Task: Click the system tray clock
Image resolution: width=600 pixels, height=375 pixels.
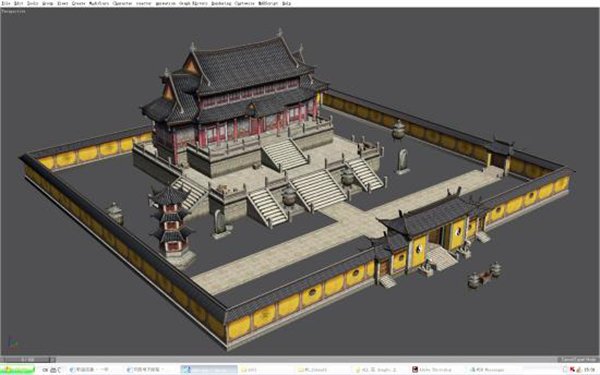Action: click(x=589, y=370)
